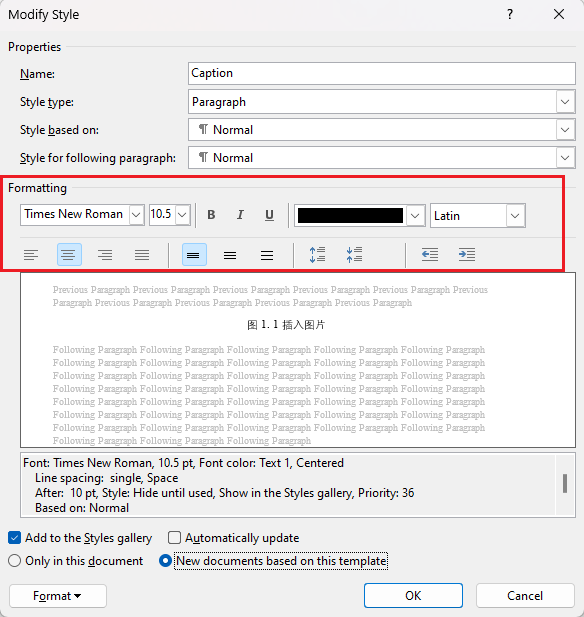584x617 pixels.
Task: Open the Format menu button
Action: point(58,596)
